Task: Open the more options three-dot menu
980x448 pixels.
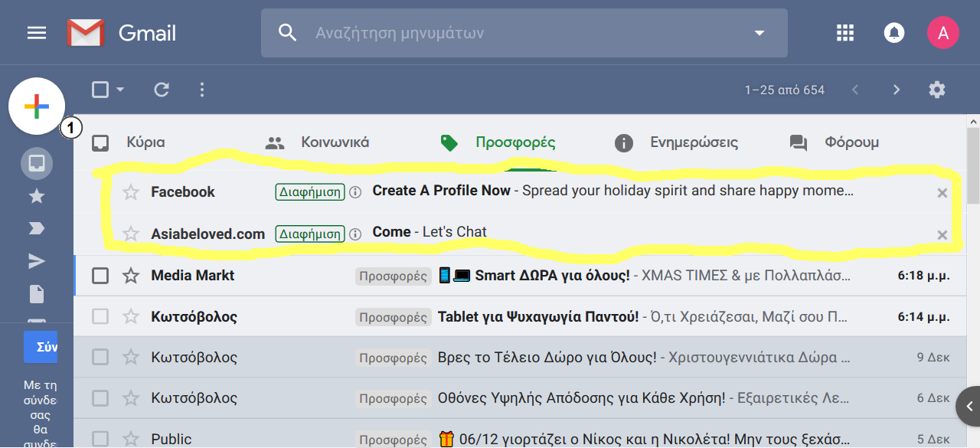Action: [x=202, y=90]
